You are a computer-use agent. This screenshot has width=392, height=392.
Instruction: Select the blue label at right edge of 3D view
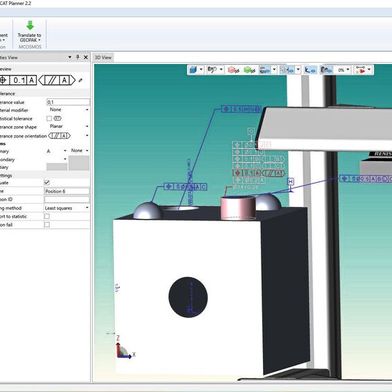366,179
